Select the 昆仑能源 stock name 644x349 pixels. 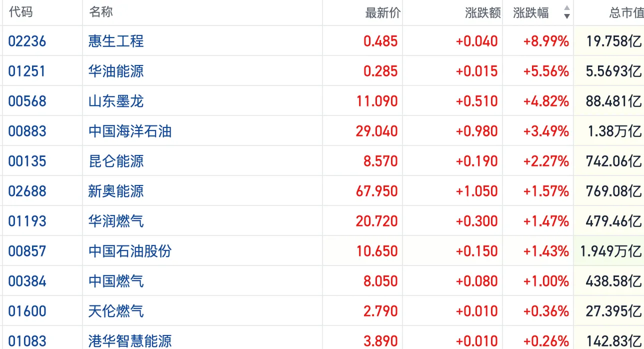tap(116, 161)
